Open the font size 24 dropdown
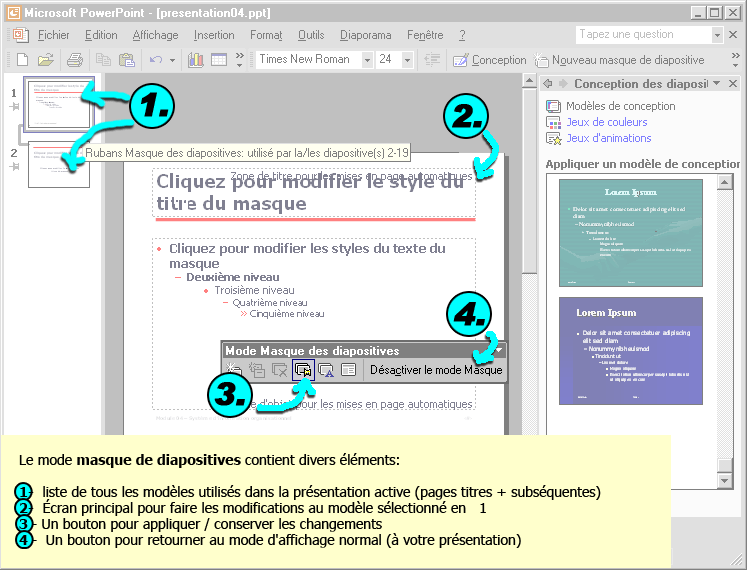This screenshot has width=747, height=570. [407, 60]
